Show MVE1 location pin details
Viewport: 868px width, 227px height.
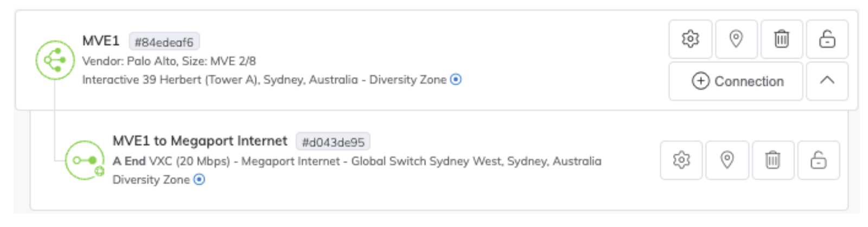pyautogui.click(x=736, y=39)
